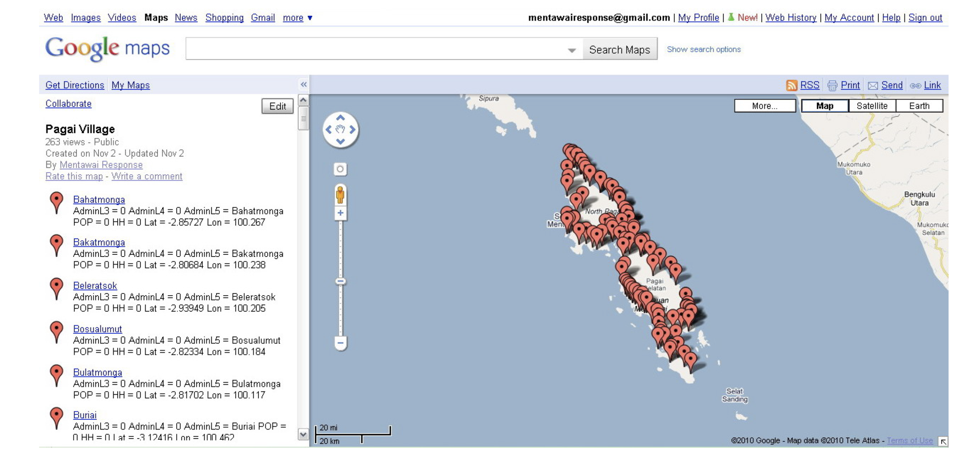
Task: Select the Map view type
Action: click(824, 106)
